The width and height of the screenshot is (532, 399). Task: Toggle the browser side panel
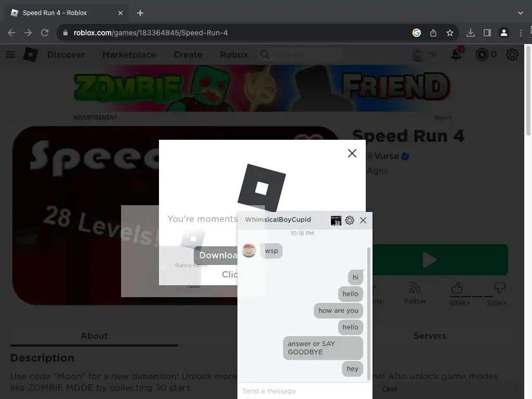pos(487,33)
